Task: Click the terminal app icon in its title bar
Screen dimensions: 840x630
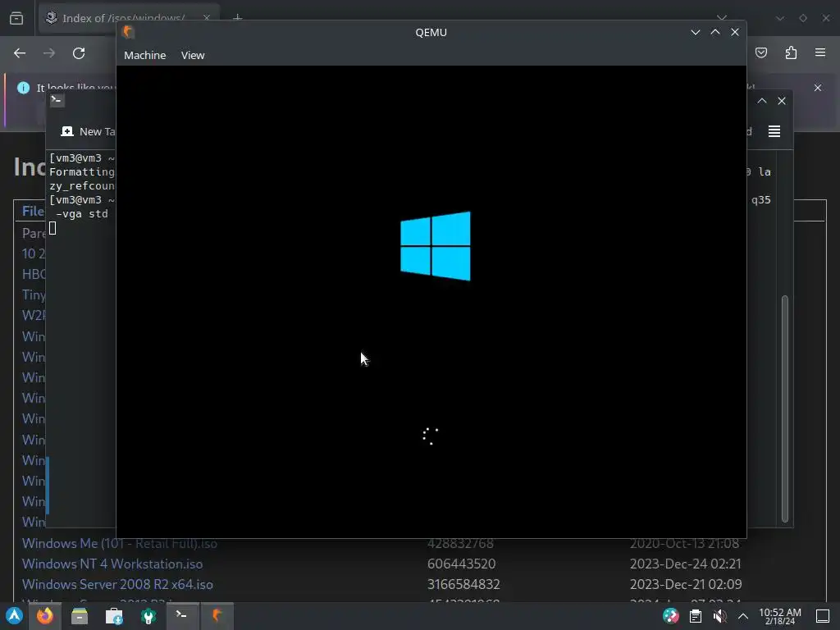Action: (57, 100)
